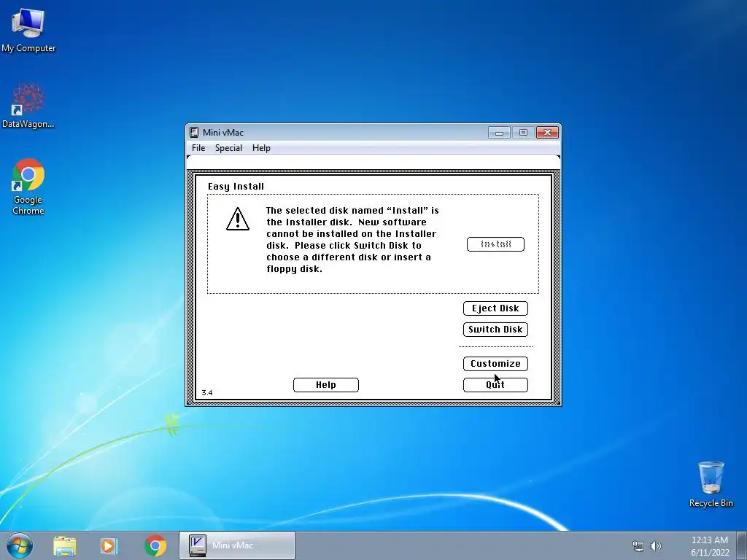Open the My Computer desktop icon

(28, 29)
